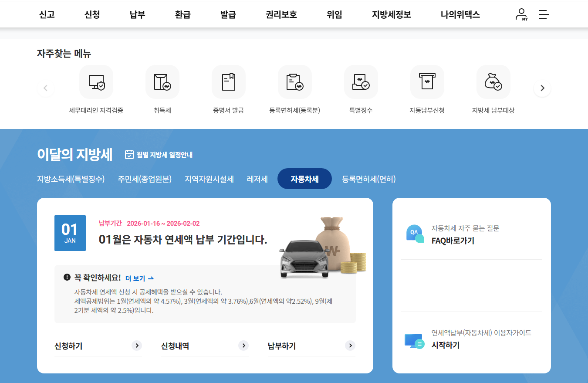Click the 더 보기 link
The image size is (588, 383).
pos(140,278)
